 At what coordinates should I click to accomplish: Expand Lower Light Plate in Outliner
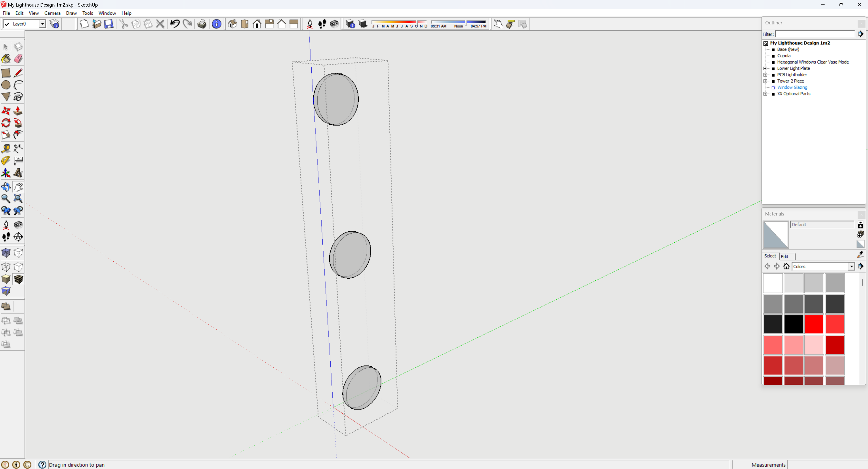pyautogui.click(x=765, y=68)
